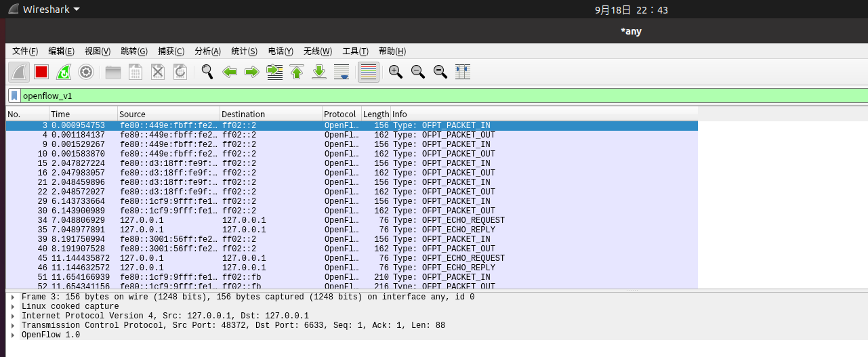The height and width of the screenshot is (357, 868).
Task: Zoom in the packet text
Action: [396, 72]
